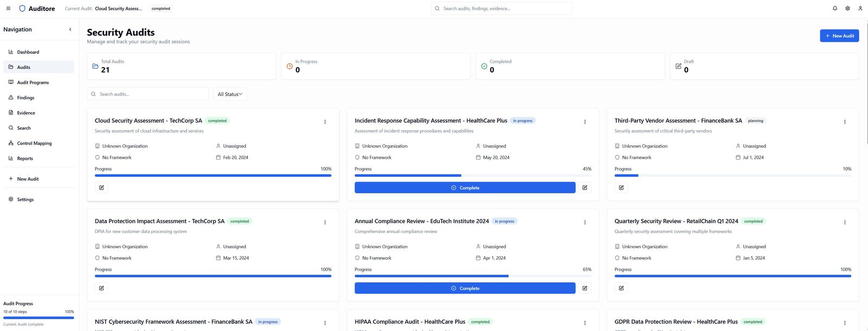Open the top-bar settings gear icon
Image resolution: width=868 pixels, height=331 pixels.
(x=847, y=9)
